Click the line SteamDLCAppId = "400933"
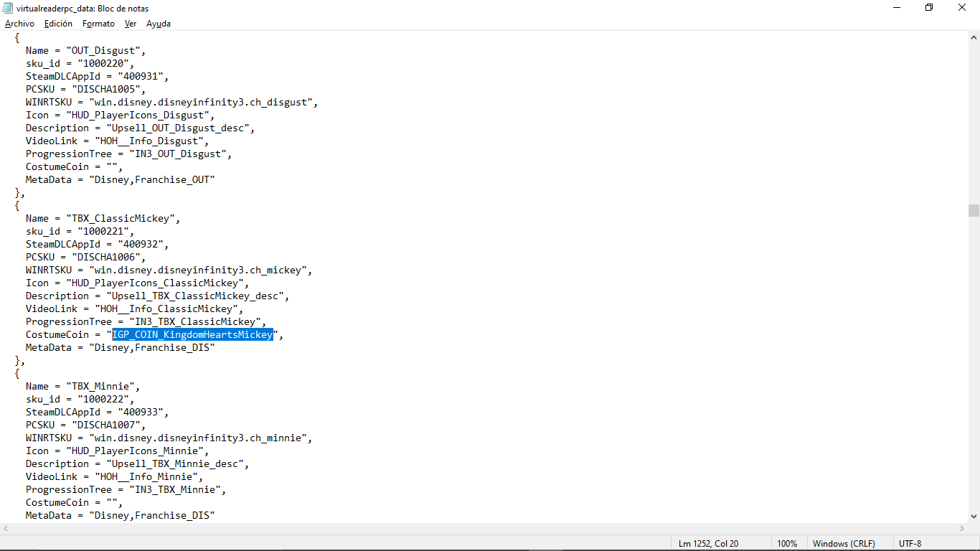Viewport: 980px width, 551px height. [98, 413]
